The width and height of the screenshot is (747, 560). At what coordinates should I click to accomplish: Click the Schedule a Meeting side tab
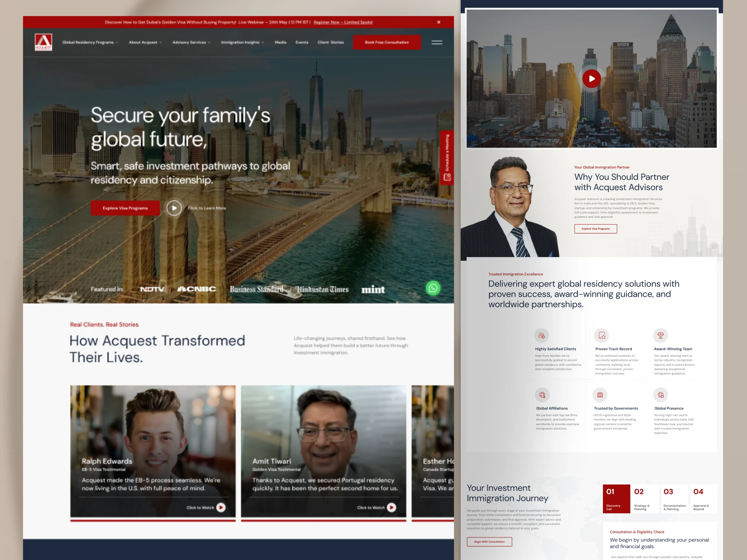click(x=447, y=157)
